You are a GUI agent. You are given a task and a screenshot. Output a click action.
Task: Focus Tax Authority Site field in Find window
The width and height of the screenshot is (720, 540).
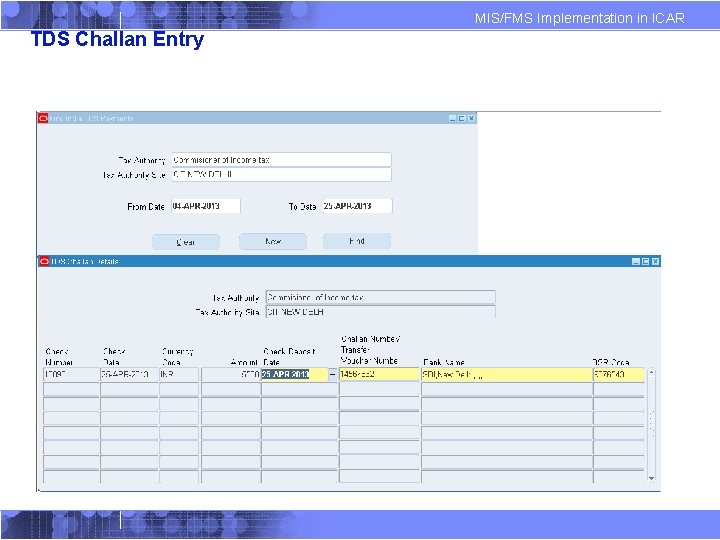pyautogui.click(x=281, y=174)
